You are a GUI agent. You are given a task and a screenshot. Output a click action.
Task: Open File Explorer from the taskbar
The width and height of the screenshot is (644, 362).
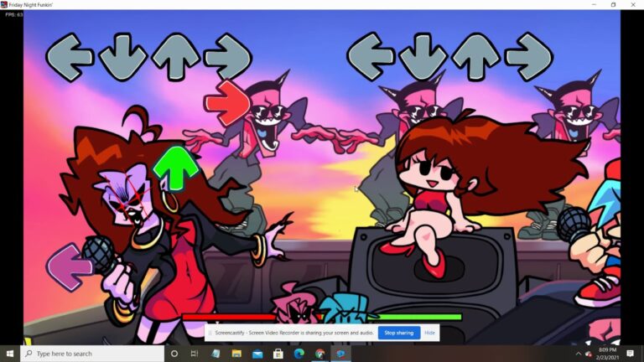tap(236, 354)
